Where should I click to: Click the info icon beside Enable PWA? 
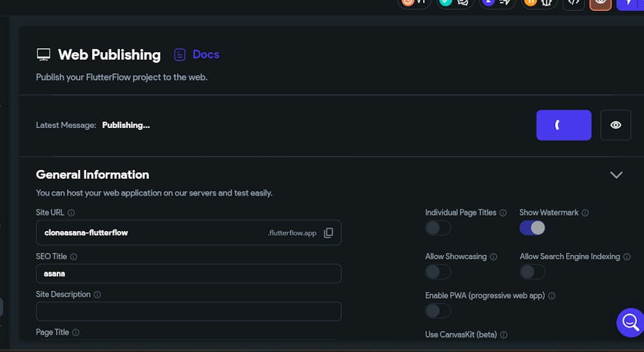coord(552,296)
